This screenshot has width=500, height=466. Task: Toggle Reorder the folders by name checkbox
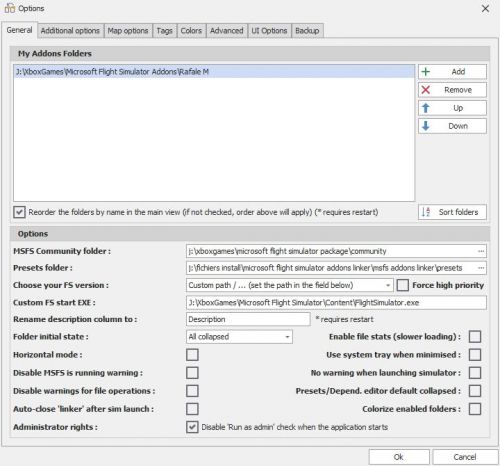[x=19, y=212]
